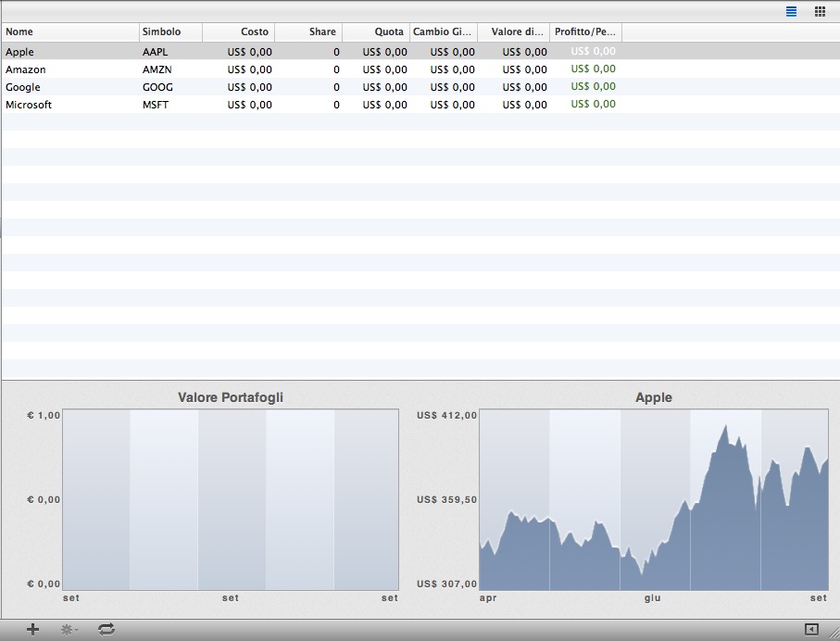The width and height of the screenshot is (840, 641).
Task: Click the Apple price chart
Action: coord(654,499)
